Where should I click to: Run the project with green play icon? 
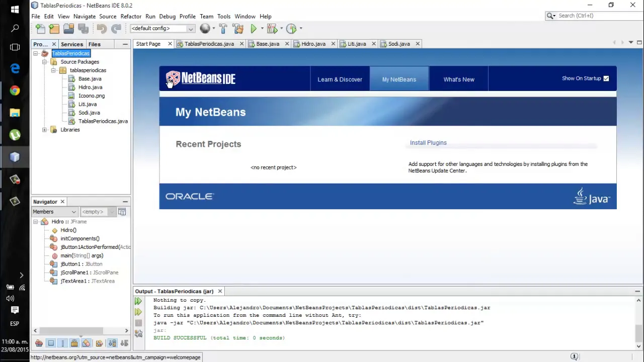(254, 29)
